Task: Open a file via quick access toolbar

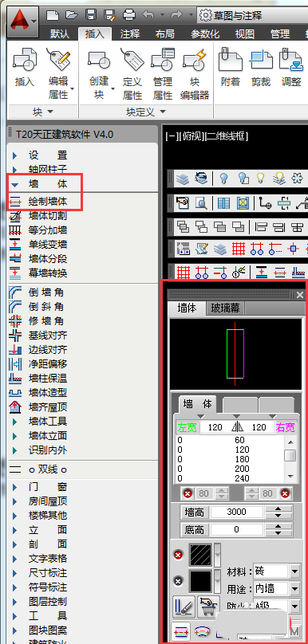Action: 72,15
